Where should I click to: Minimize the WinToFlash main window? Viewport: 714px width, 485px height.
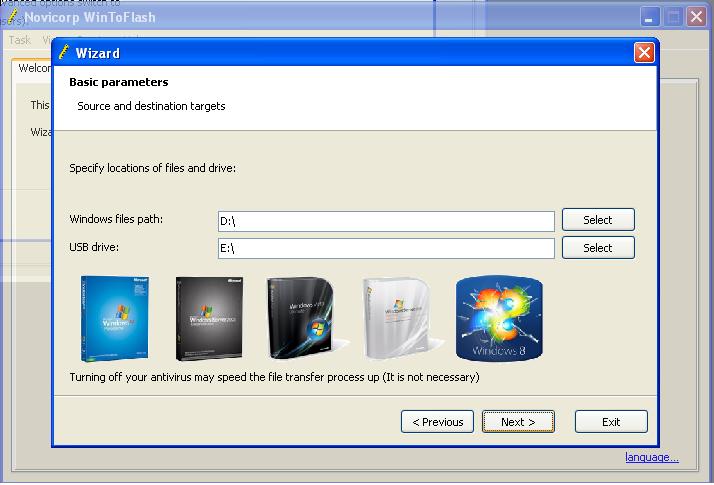click(x=650, y=17)
